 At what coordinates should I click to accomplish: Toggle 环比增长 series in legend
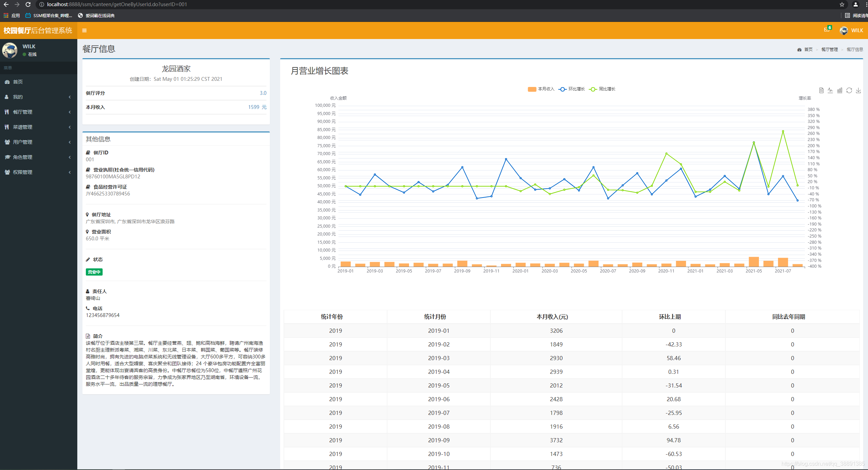[571, 89]
